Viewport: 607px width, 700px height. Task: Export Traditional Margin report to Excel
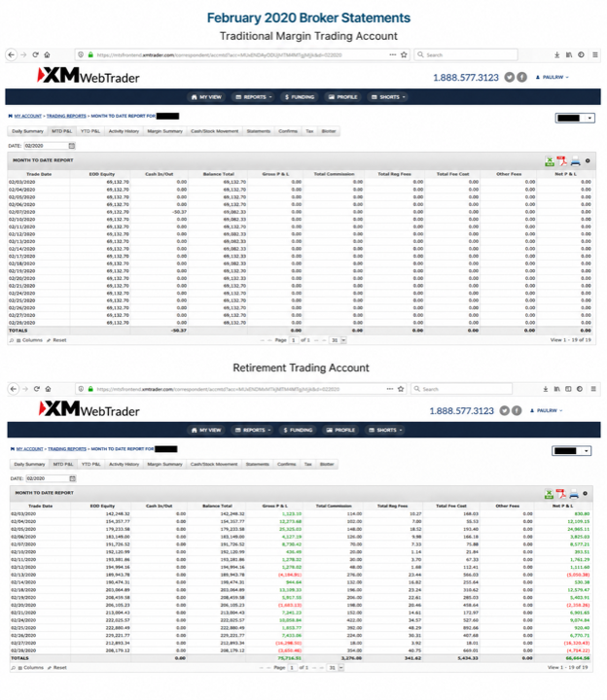[550, 161]
